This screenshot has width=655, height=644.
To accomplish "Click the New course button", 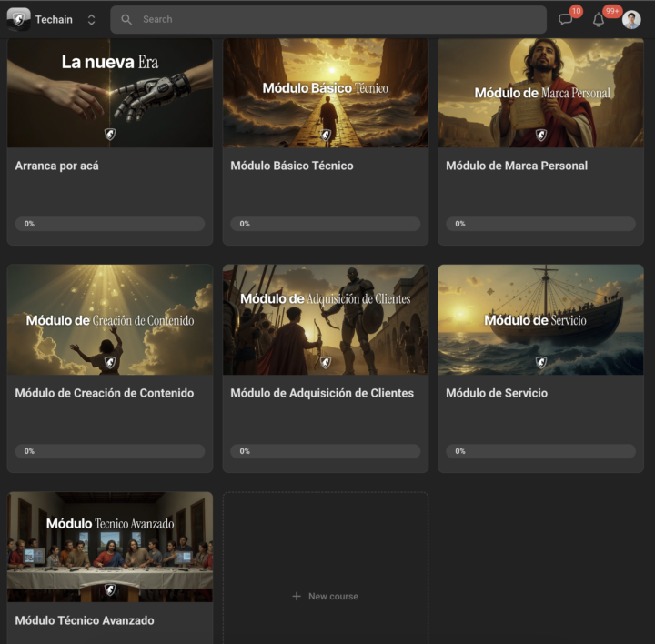I will 326,597.
